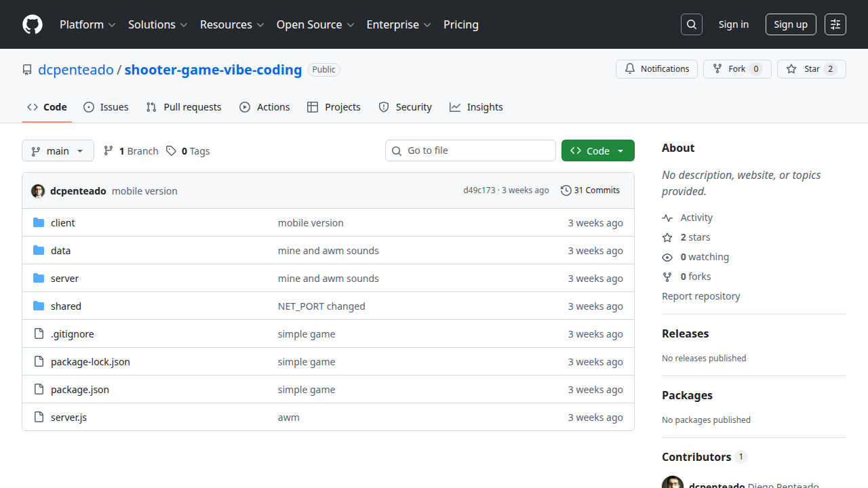Open the client folder

click(x=63, y=223)
